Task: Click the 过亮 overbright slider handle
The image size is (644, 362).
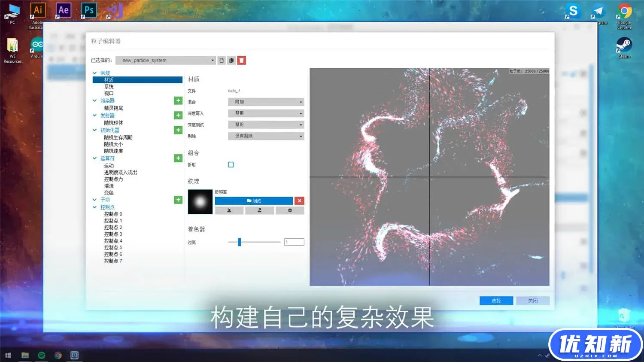Action: pyautogui.click(x=240, y=242)
